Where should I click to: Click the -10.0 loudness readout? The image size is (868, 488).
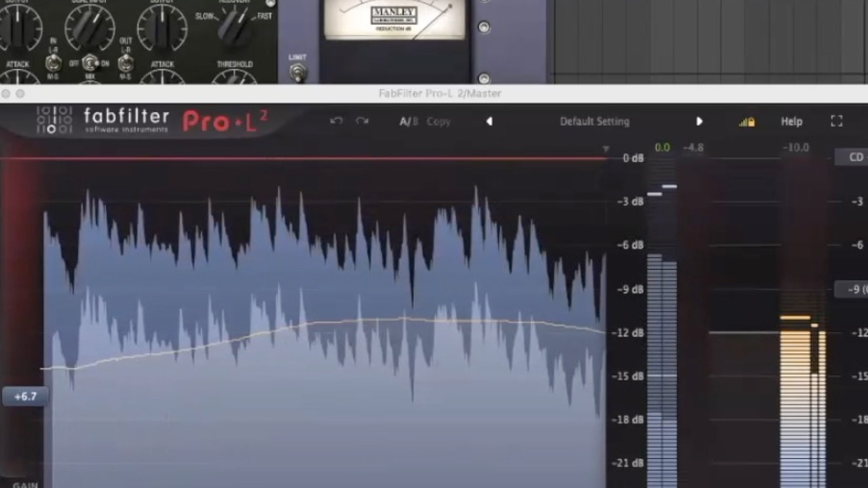[x=795, y=147]
